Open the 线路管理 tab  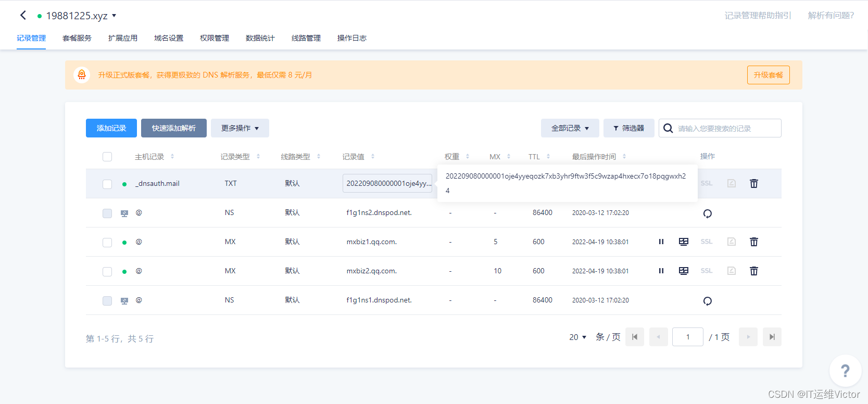306,38
